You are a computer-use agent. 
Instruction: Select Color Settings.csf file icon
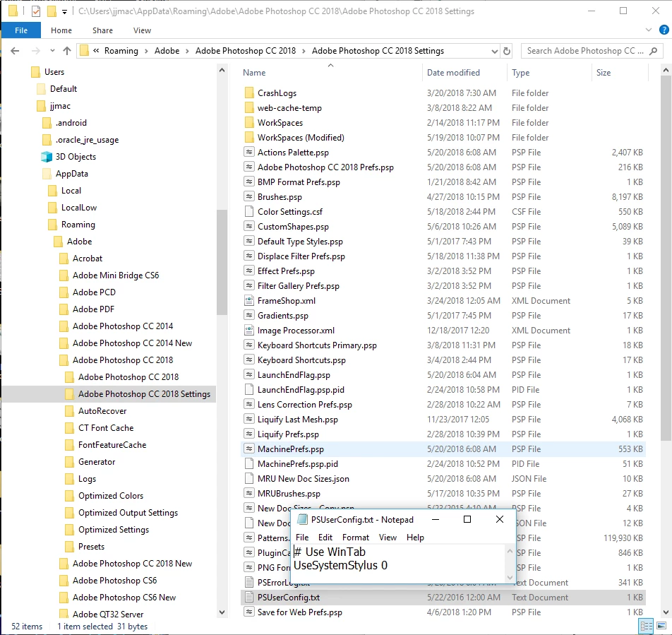click(249, 212)
